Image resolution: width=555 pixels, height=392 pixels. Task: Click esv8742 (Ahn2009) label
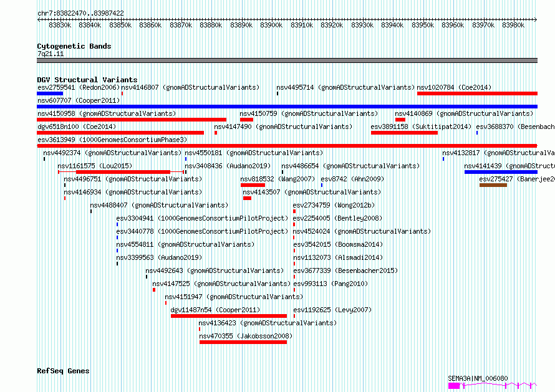[x=352, y=179]
